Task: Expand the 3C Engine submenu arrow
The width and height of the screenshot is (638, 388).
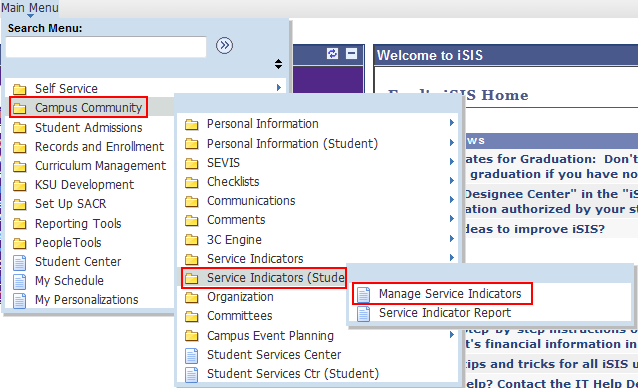Action: 452,238
